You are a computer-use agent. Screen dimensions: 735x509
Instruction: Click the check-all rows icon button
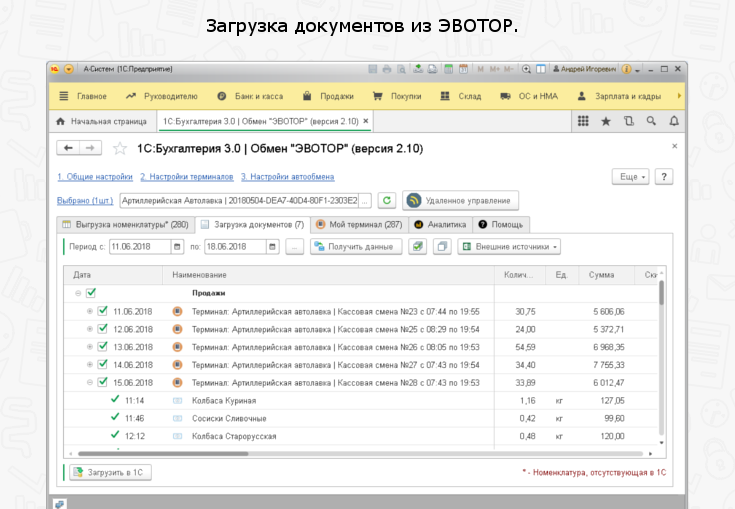tap(418, 246)
